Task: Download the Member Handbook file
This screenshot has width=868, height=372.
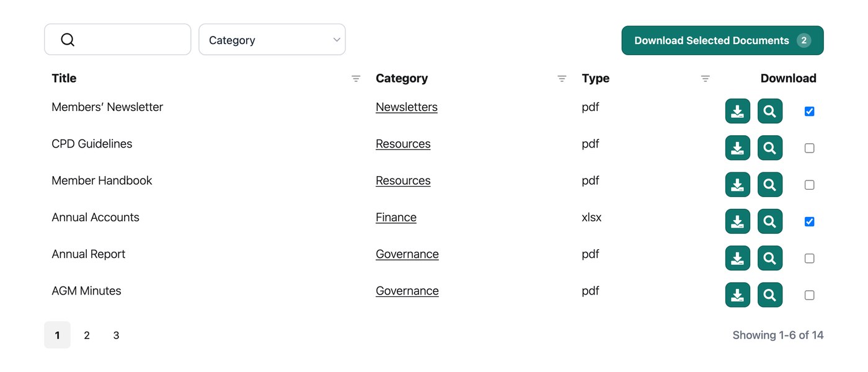Action: 738,185
